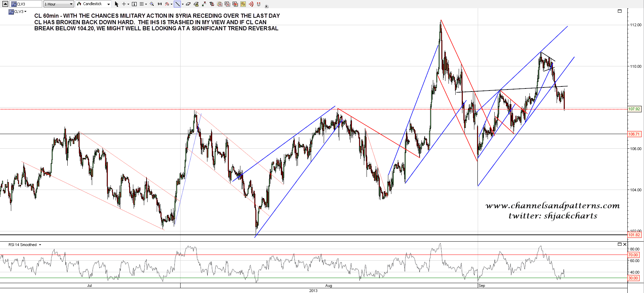Screen dimensions: 644x293
Task: Activate the crosshair cursor tool
Action: tap(124, 4)
